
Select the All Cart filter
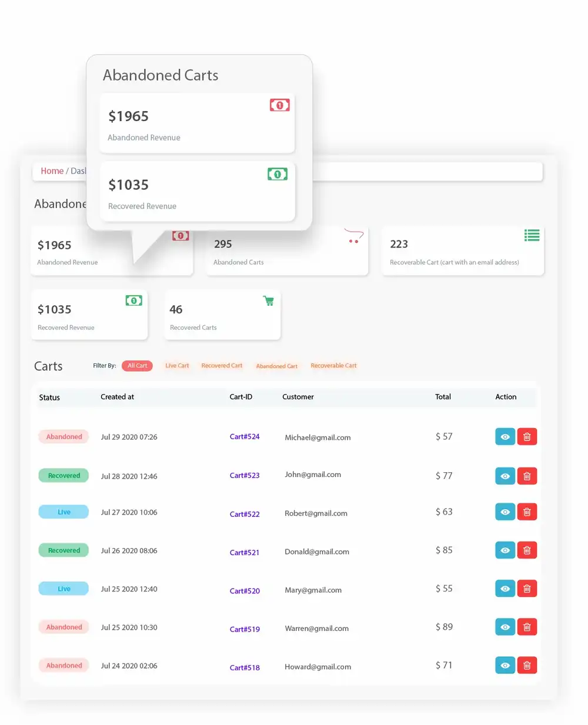(137, 366)
